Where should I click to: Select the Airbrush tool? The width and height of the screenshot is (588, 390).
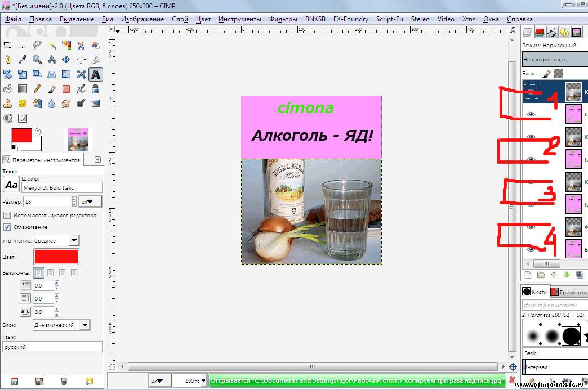81,89
